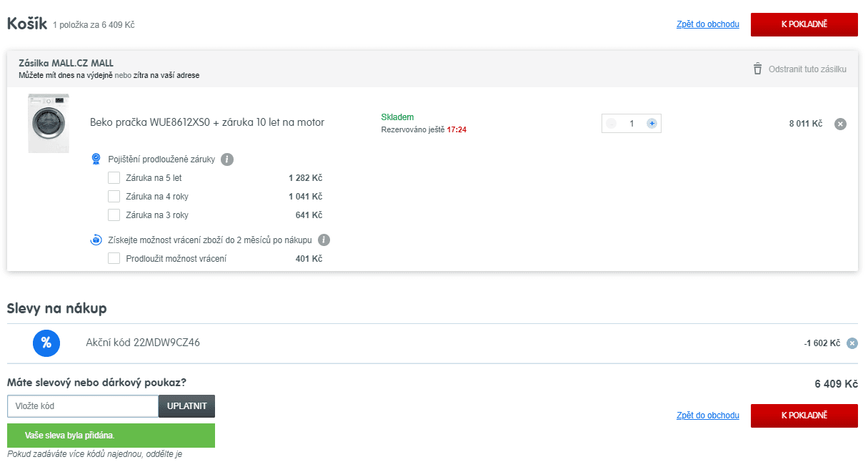Click the 1 041 Kč warranty price

click(x=305, y=197)
